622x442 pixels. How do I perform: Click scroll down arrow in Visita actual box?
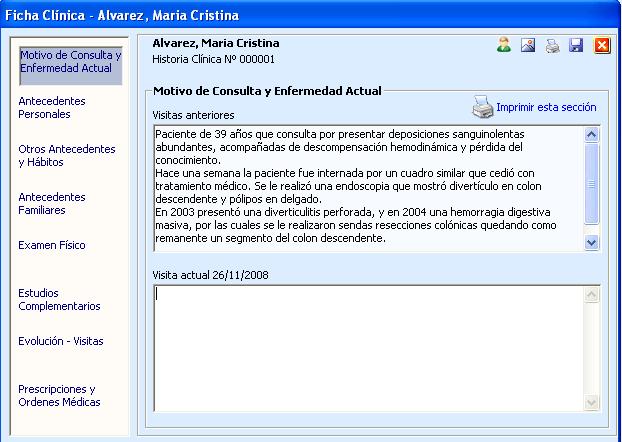tap(591, 403)
